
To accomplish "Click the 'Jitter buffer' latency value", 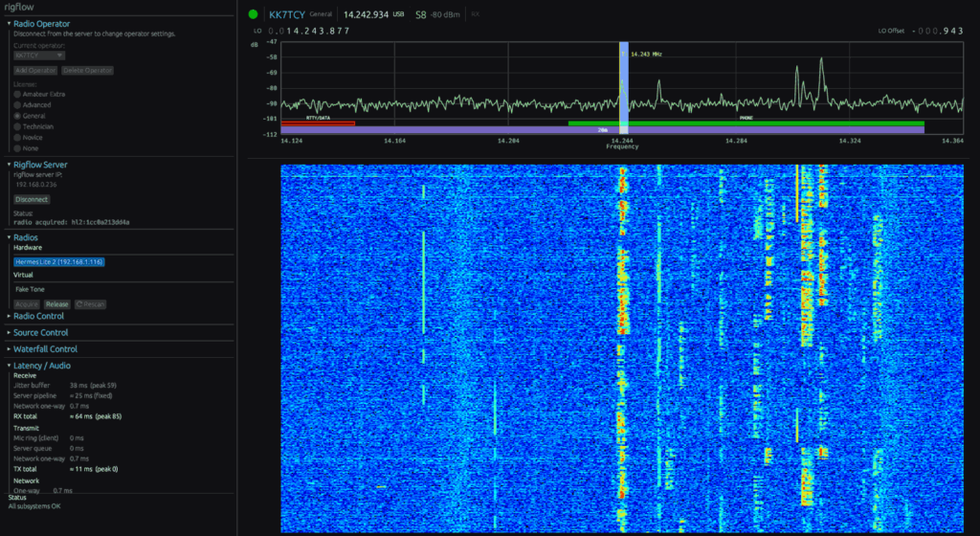I will point(93,386).
